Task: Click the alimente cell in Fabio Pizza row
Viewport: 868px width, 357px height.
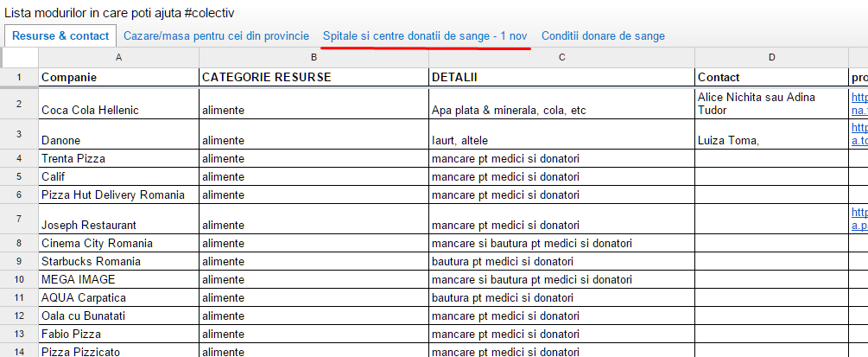Action: click(x=314, y=334)
